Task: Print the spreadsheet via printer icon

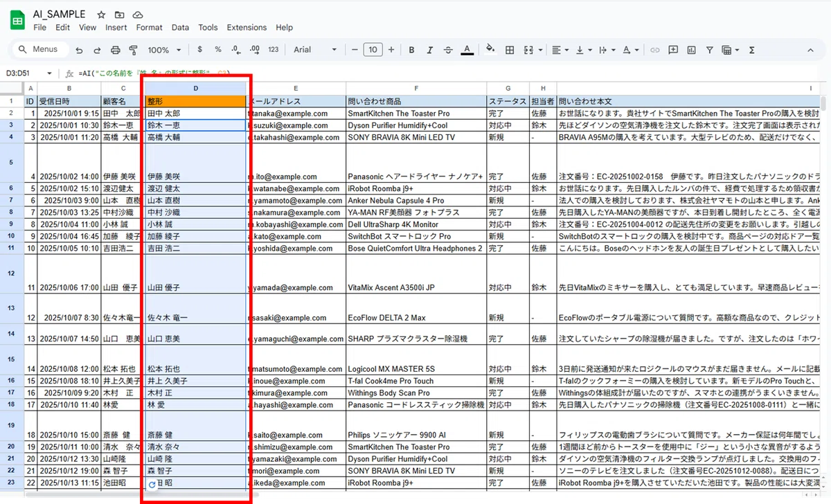Action: click(x=116, y=50)
